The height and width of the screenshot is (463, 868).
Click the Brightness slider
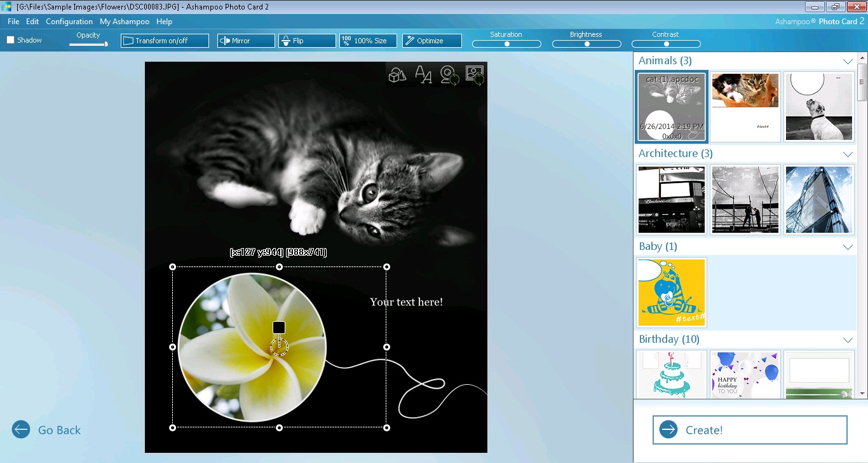pos(587,44)
